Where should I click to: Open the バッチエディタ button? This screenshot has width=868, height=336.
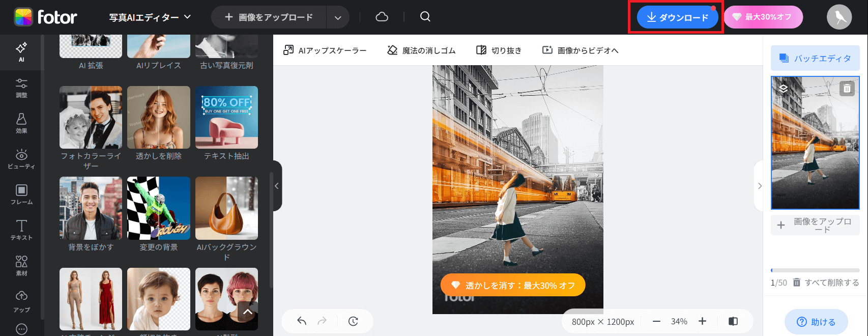[815, 59]
